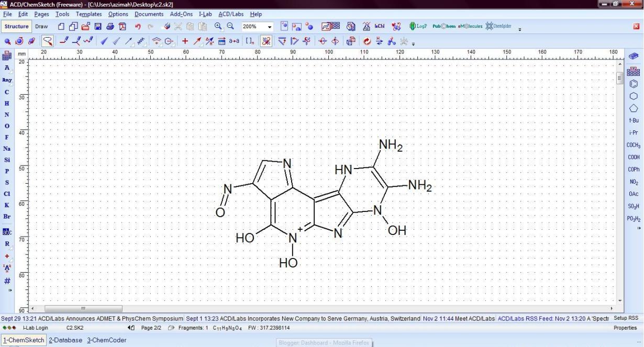Click the horizontal scrollbar thumb
Viewport: 644px width, 347px height.
[x=83, y=309]
